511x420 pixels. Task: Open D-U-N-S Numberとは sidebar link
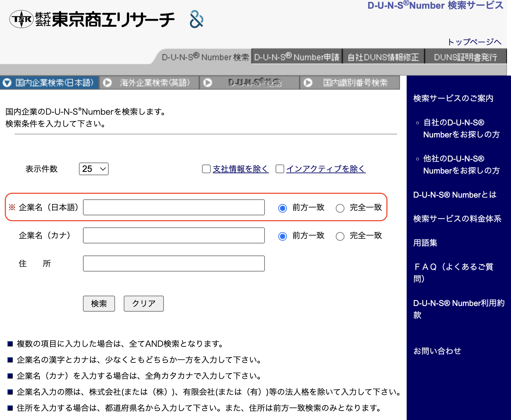point(455,195)
